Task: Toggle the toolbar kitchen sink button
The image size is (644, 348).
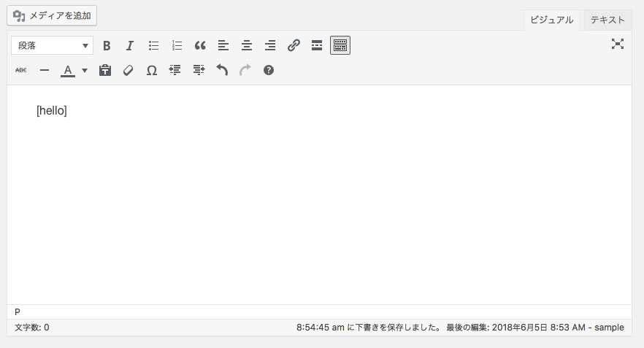Action: [340, 45]
